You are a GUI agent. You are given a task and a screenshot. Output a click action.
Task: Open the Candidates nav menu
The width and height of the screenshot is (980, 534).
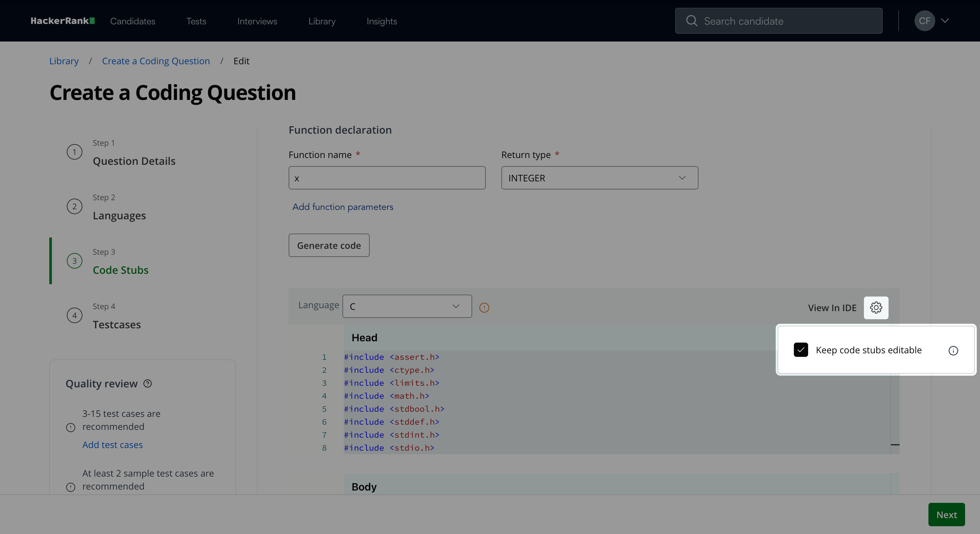(133, 21)
